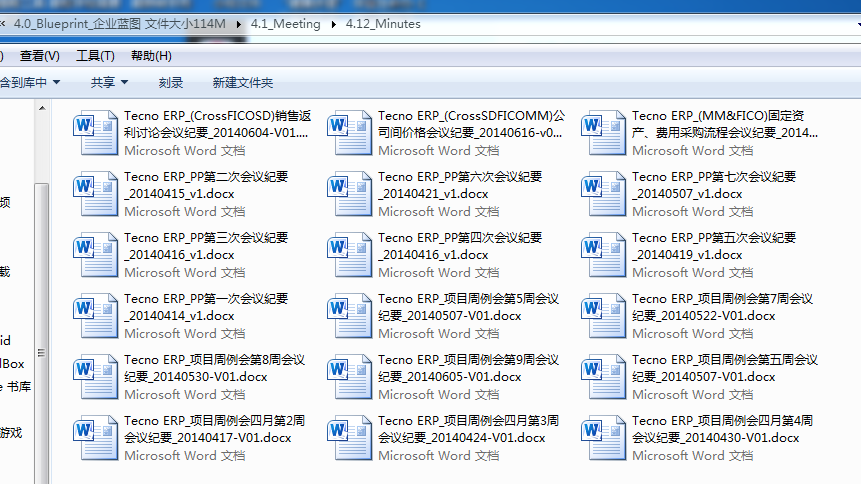Expand the 包含到库中 dropdown
Viewport: 861px width, 484px height.
(x=30, y=82)
